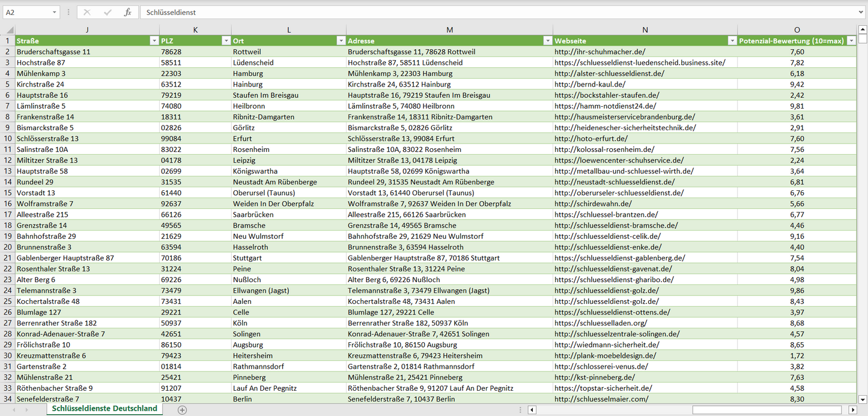Click the horizontal scrollbar right arrow
Screen dimensions: 868x416
(x=852, y=410)
